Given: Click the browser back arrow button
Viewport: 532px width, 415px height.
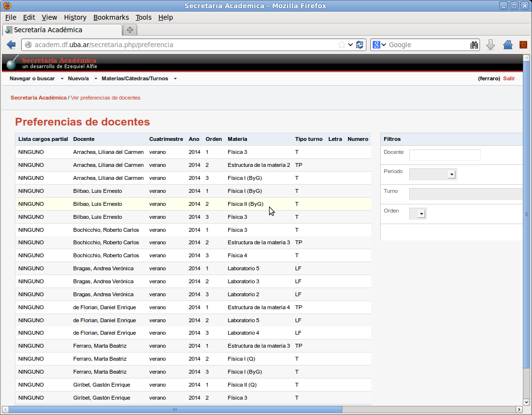Looking at the screenshot, I should (x=11, y=45).
